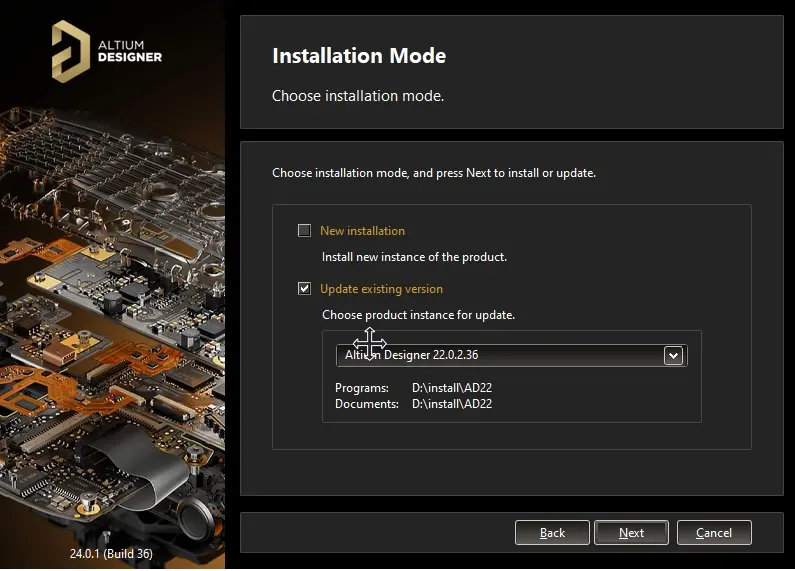Viewport: 795px width, 571px height.
Task: Proceed with the Next button
Action: (x=631, y=532)
